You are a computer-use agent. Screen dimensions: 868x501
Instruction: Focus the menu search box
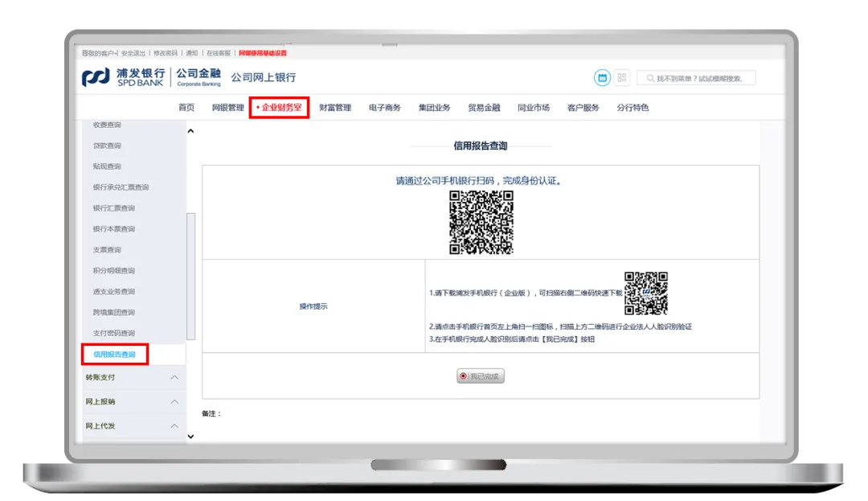pyautogui.click(x=696, y=79)
